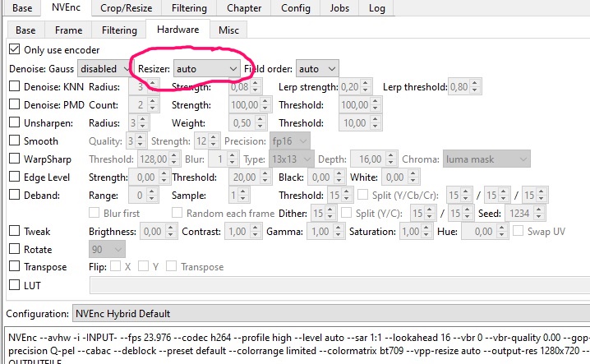Adjust the PMD Count spinner

[151, 105]
